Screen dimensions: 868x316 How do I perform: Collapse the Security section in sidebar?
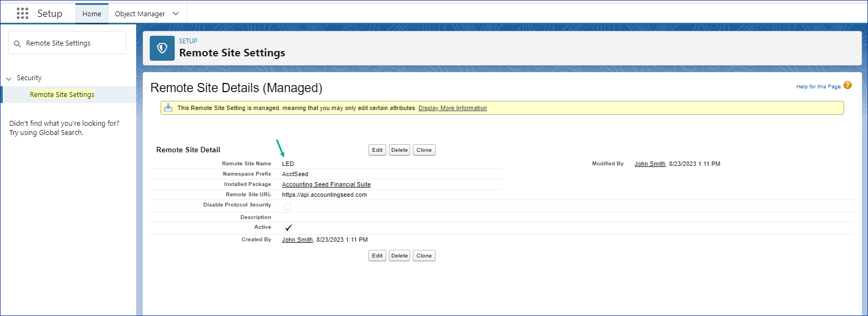coord(9,79)
